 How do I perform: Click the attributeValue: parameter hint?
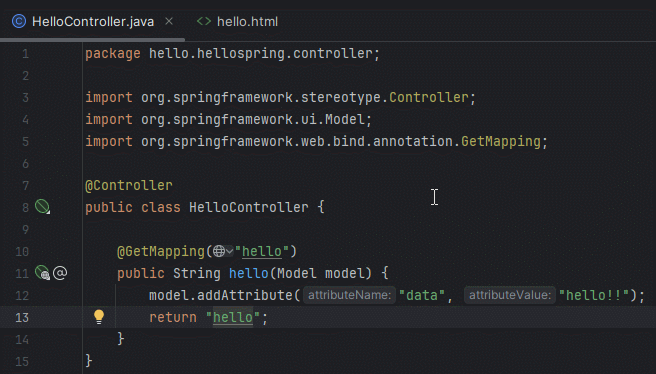[510, 295]
